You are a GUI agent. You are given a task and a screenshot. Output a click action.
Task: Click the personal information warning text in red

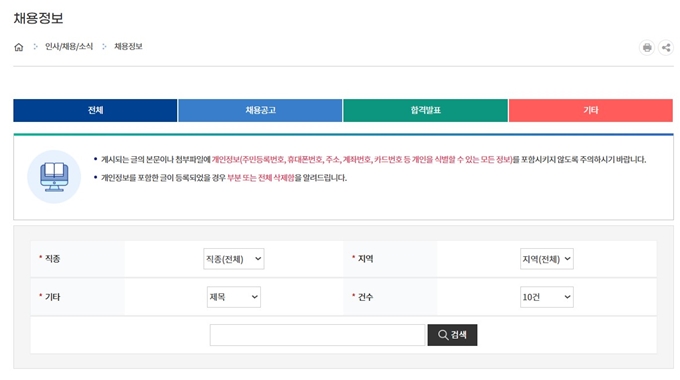point(362,160)
